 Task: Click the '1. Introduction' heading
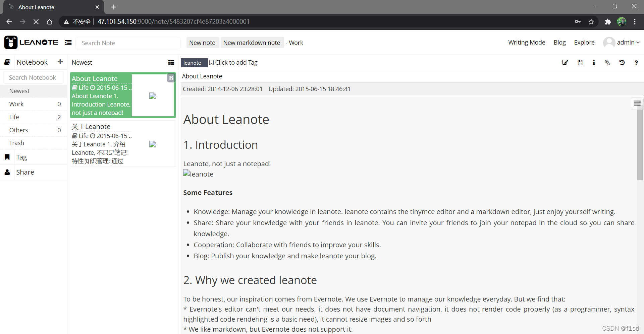click(x=220, y=145)
